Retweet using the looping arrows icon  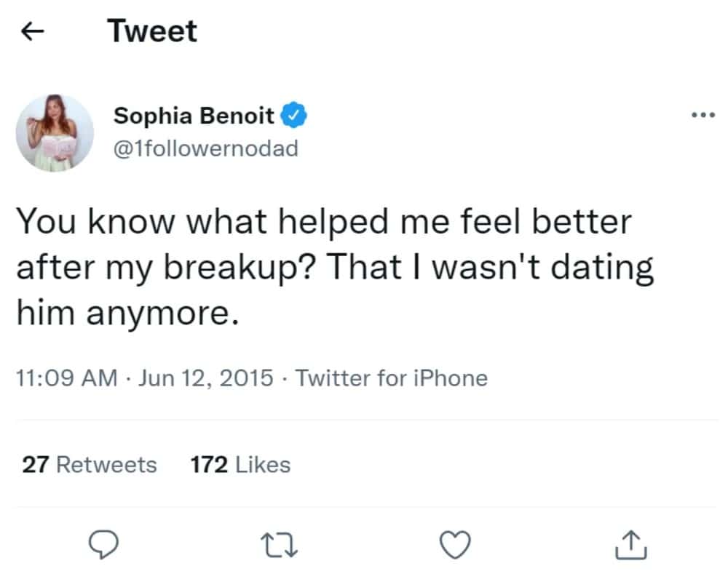click(x=280, y=545)
